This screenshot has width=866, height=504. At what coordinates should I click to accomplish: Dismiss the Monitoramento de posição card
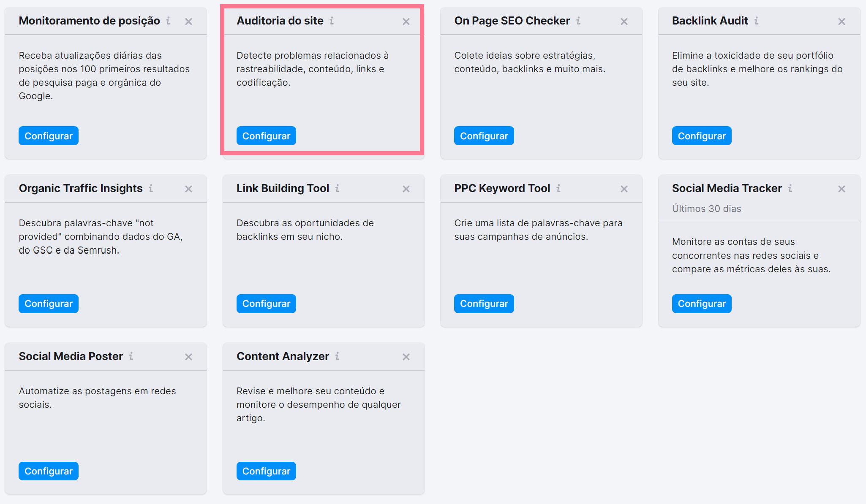point(188,21)
